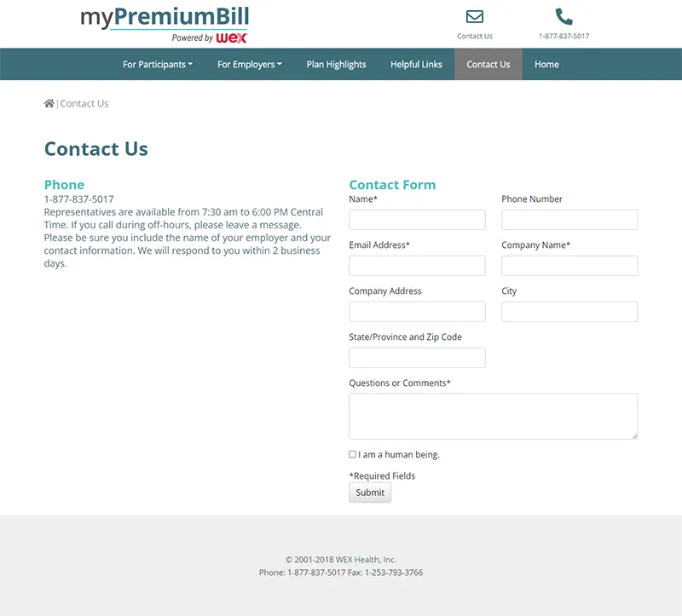Image resolution: width=682 pixels, height=616 pixels.
Task: Open the Plan Highlights menu item
Action: point(336,65)
